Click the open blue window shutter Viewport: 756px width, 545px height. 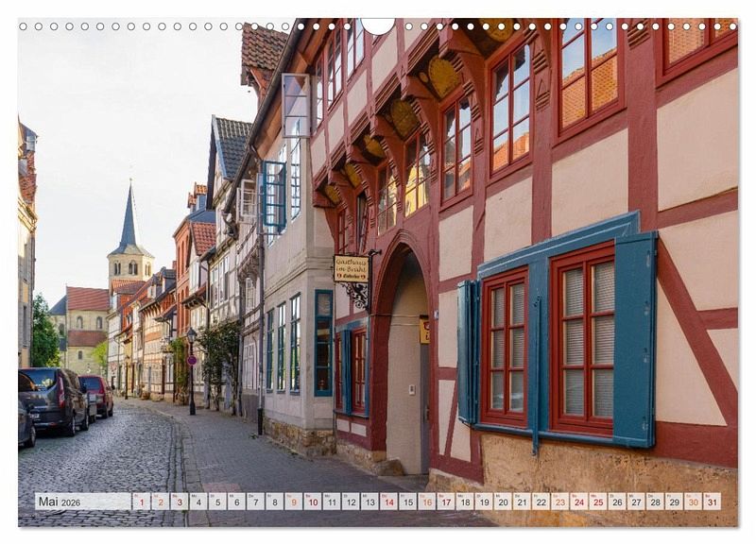point(634,340)
